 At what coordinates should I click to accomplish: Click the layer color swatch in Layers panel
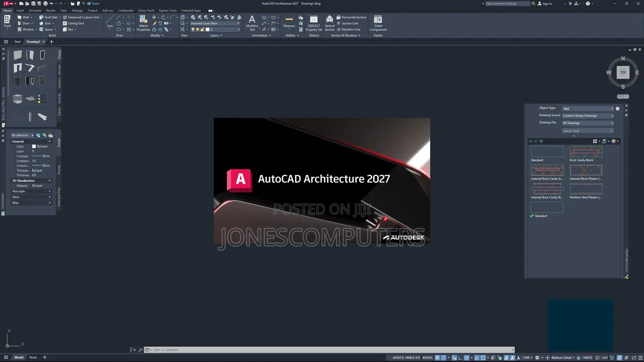click(208, 29)
